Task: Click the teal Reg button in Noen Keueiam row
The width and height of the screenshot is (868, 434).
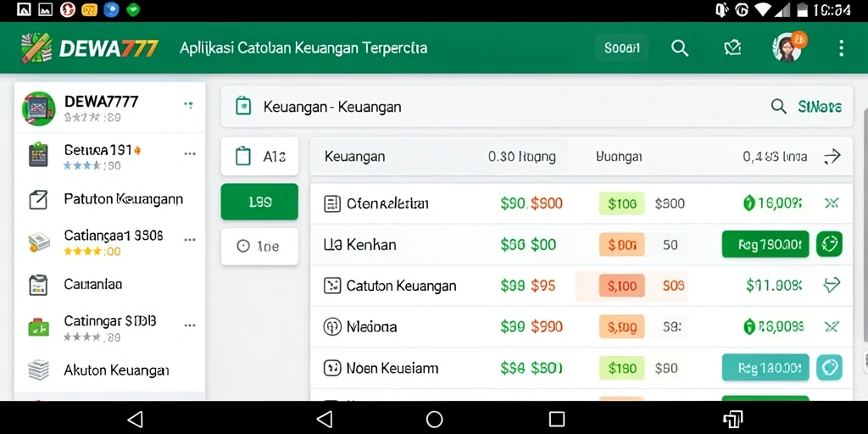Action: point(765,368)
